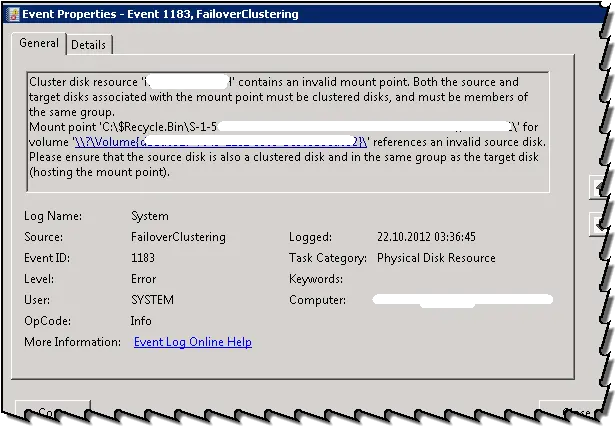Select the Level value Error
Screen dimensions: 616x426
[x=143, y=279]
